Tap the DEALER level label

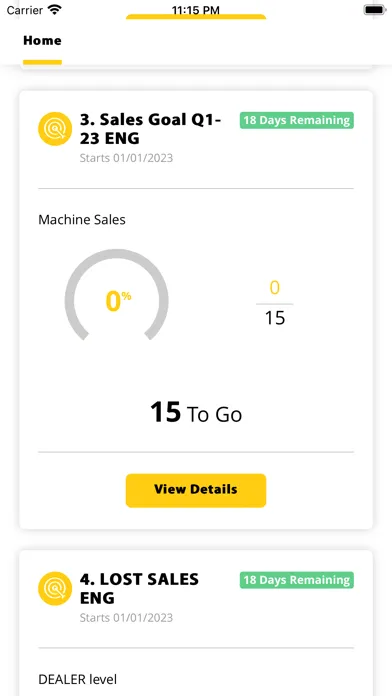[x=77, y=679]
